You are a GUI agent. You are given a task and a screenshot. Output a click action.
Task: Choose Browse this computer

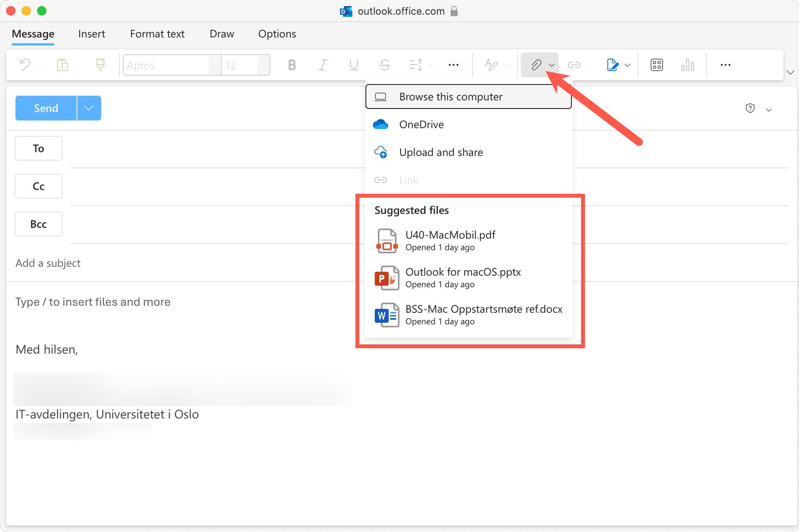click(468, 97)
